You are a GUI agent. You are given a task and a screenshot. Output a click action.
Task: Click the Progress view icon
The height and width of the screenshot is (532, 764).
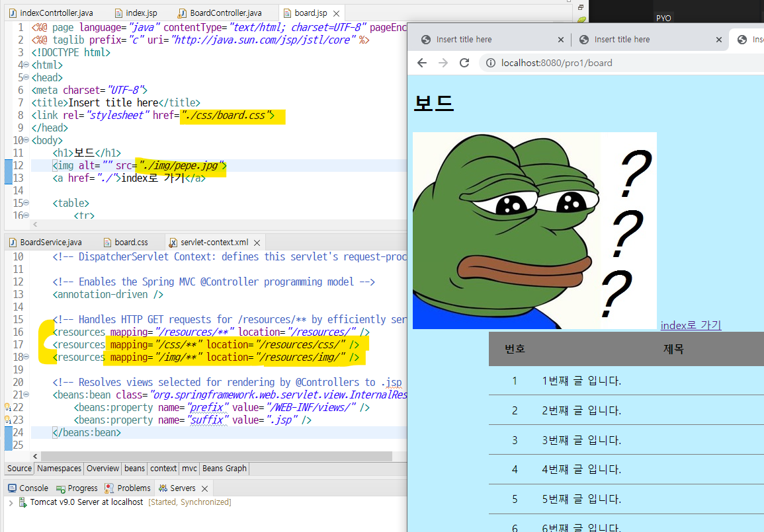coord(60,488)
